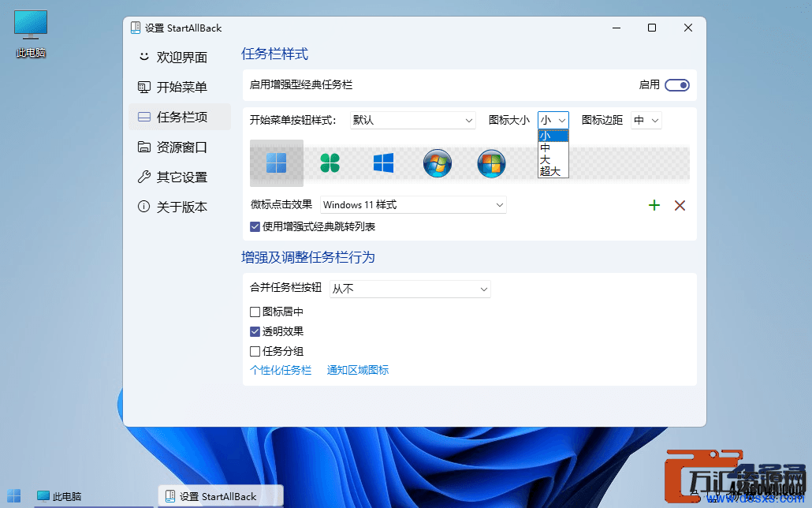Switch to the 资源窗口 sidebar page
Viewport: 812px width, 508px height.
tap(180, 148)
